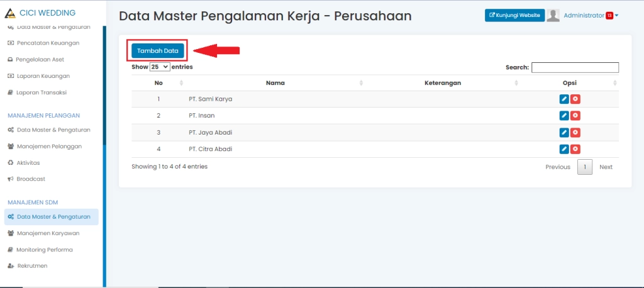Click the Tambah Data button
This screenshot has height=288, width=644.
click(x=158, y=51)
